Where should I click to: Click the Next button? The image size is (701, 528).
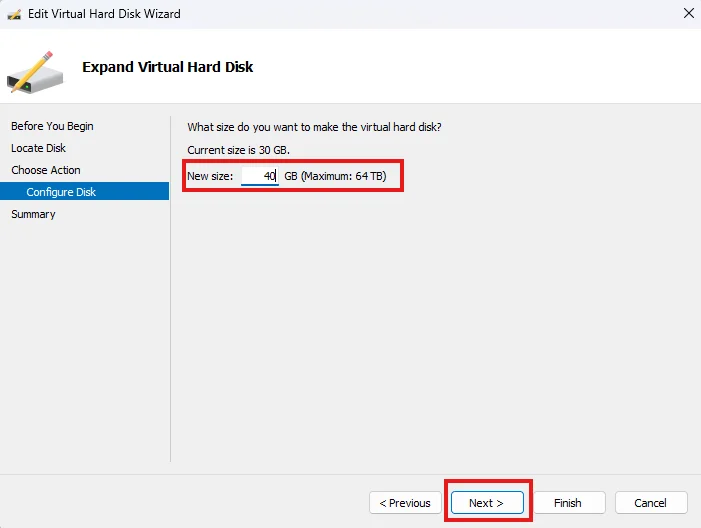click(x=487, y=503)
